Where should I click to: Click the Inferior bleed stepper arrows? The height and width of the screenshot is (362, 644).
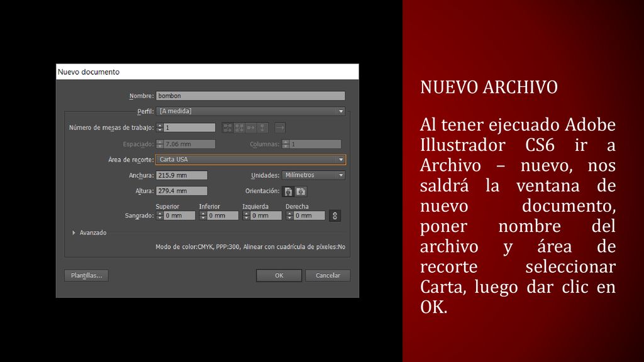pos(203,216)
